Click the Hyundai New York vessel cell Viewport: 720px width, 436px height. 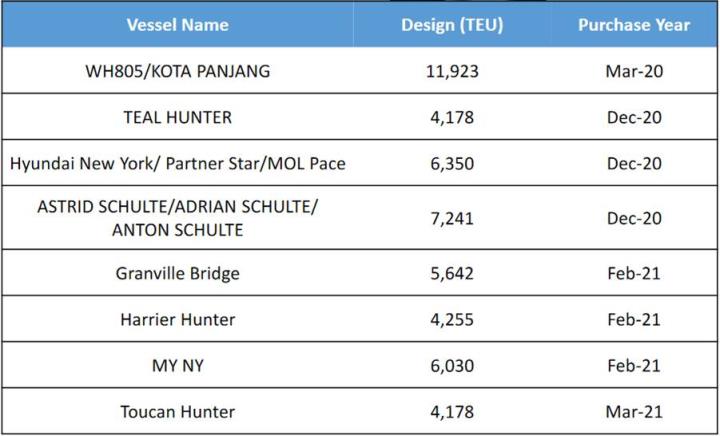coord(177,163)
